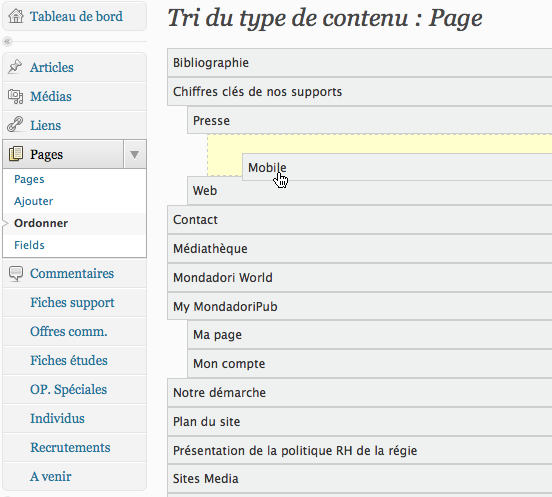Click the Pages documents icon
The height and width of the screenshot is (497, 552).
tap(16, 154)
